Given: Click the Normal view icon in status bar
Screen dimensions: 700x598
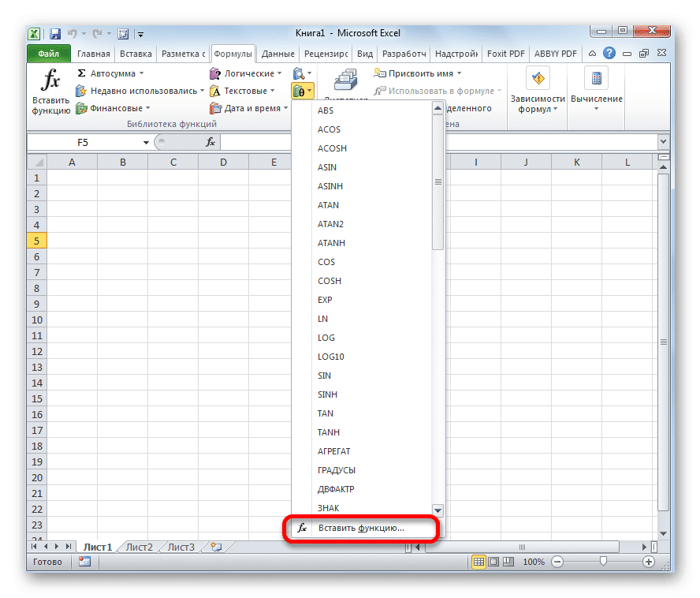Looking at the screenshot, I should tap(478, 562).
